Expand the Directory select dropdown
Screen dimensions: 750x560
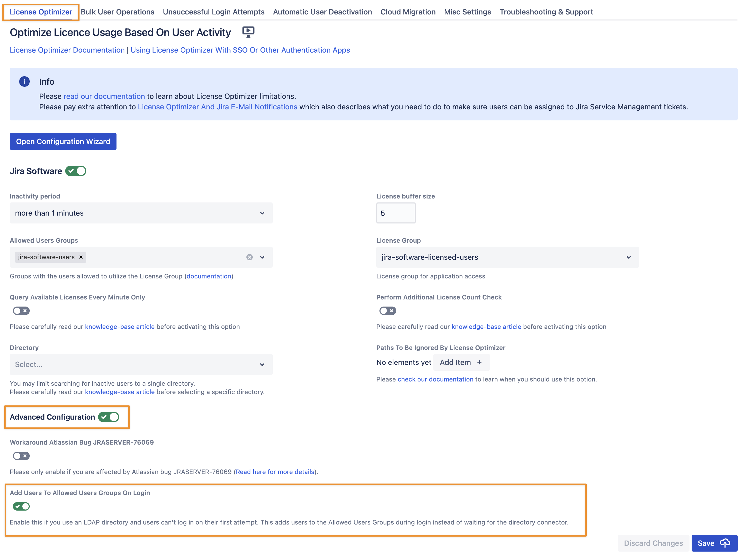[141, 365]
